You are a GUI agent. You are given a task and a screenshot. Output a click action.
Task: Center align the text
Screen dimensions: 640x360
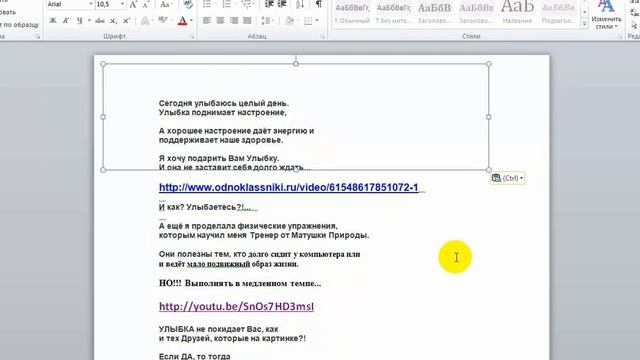[x=220, y=20]
